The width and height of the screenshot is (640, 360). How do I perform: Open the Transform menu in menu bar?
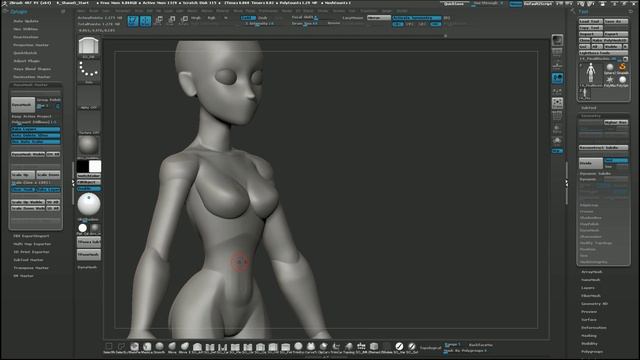click(369, 11)
